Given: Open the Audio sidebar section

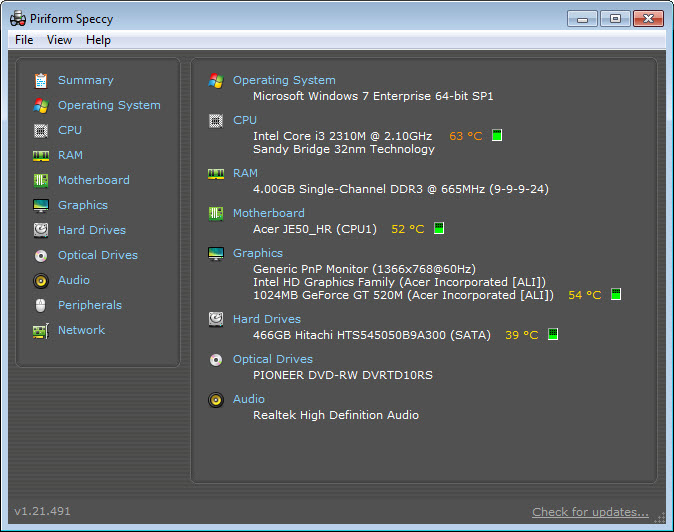Looking at the screenshot, I should click(74, 280).
